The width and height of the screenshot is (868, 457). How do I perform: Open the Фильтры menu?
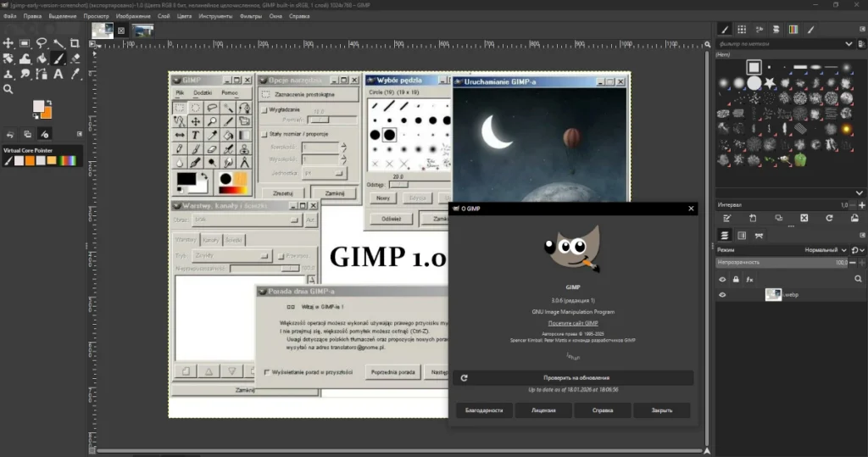[x=251, y=16]
